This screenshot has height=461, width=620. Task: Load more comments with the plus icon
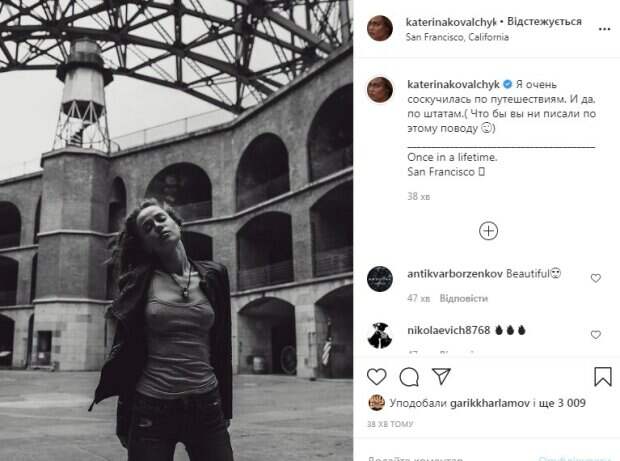(x=488, y=231)
